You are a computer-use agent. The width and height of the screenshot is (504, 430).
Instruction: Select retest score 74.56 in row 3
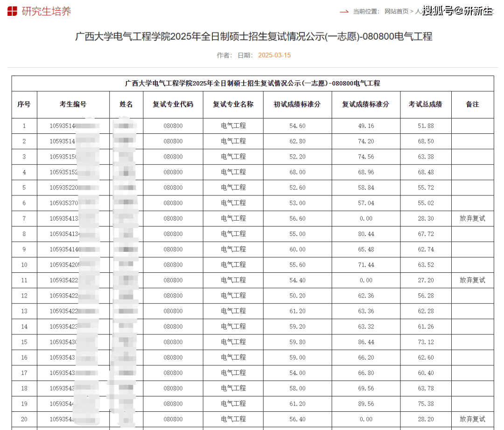click(x=366, y=157)
